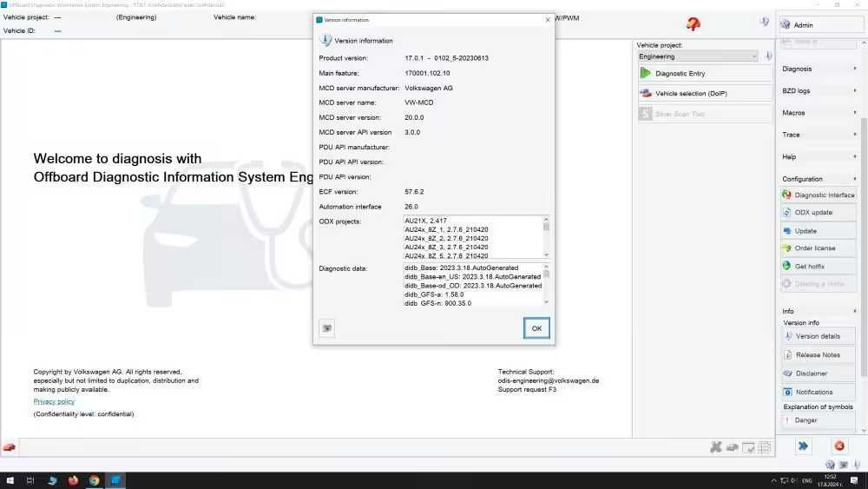
Task: Open the Trace menu section
Action: click(819, 135)
